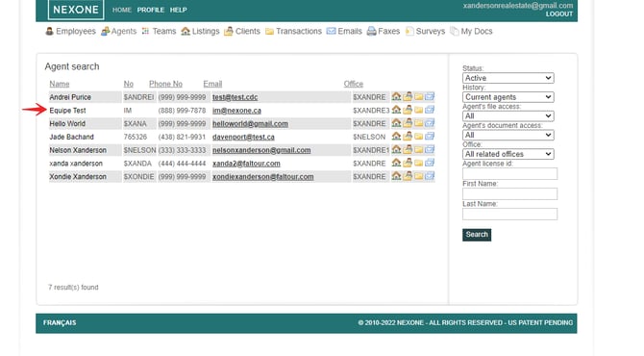
Task: Open listings icon for xanda xanderson
Action: click(396, 163)
